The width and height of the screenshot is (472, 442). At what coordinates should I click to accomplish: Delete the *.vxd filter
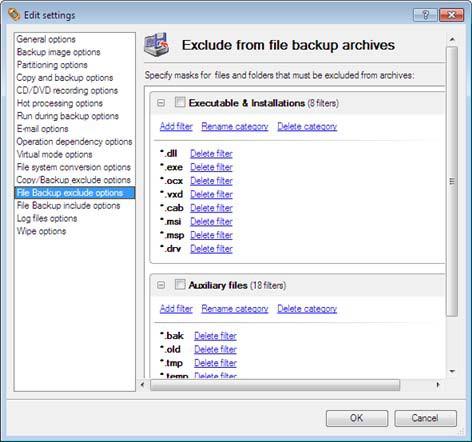[211, 195]
